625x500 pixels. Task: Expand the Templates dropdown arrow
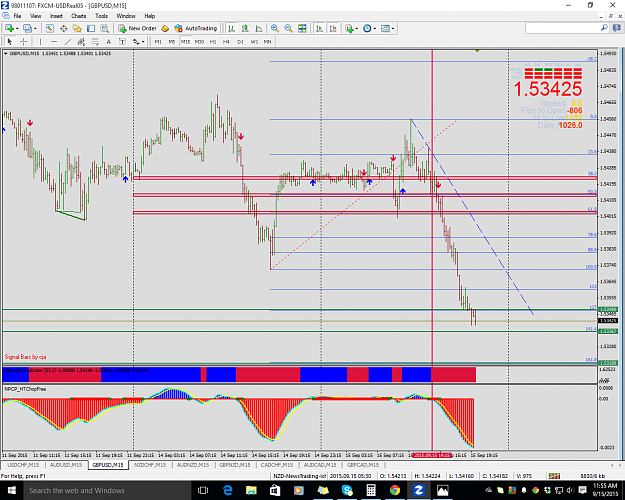click(393, 28)
